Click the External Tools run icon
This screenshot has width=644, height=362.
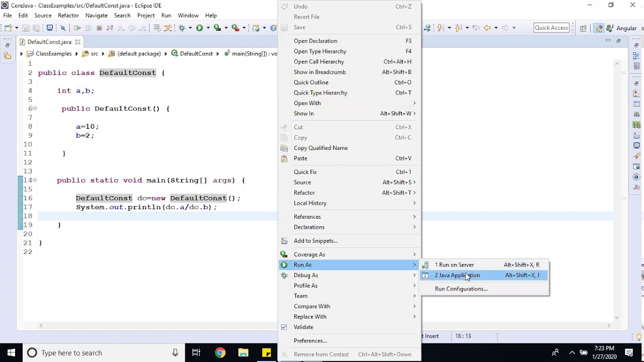pyautogui.click(x=235, y=28)
